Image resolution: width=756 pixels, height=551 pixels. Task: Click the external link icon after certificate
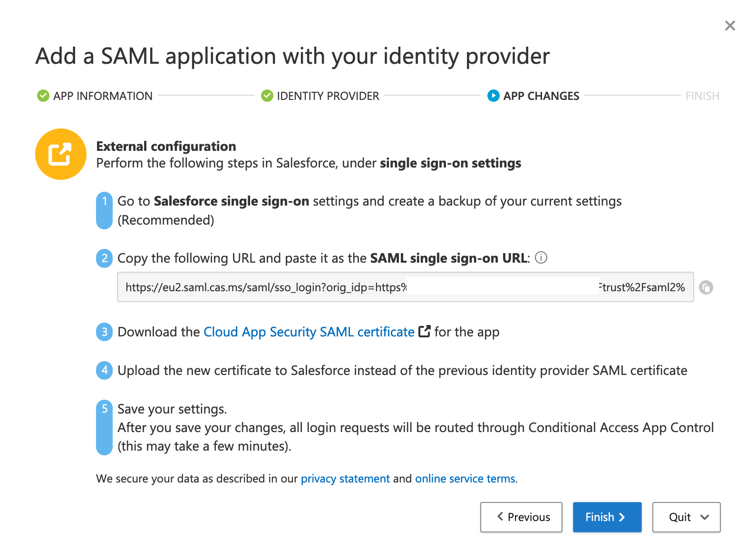[x=424, y=332]
